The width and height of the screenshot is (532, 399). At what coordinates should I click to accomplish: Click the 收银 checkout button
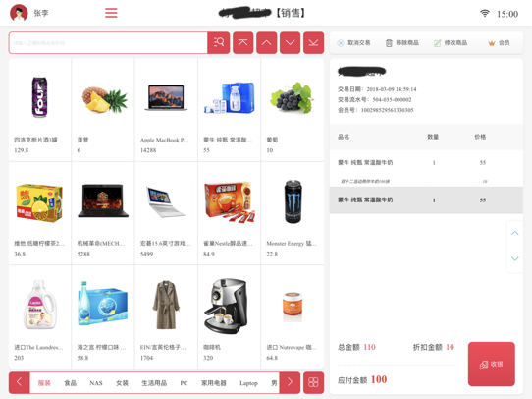pos(492,364)
